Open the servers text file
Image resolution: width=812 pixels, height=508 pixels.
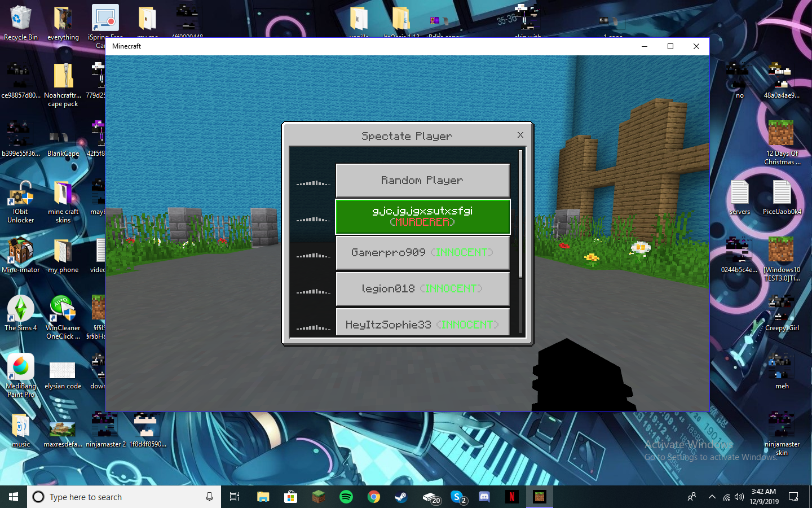[739, 198]
